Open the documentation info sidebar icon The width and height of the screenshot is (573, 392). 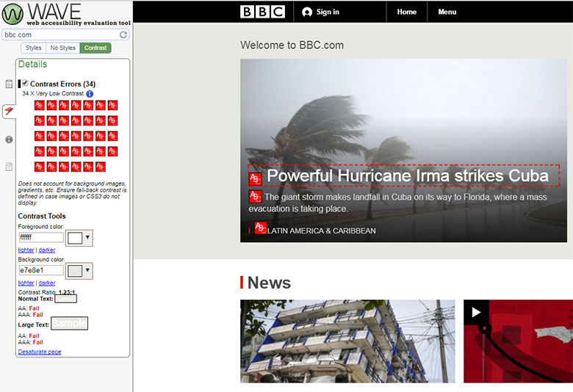[9, 139]
